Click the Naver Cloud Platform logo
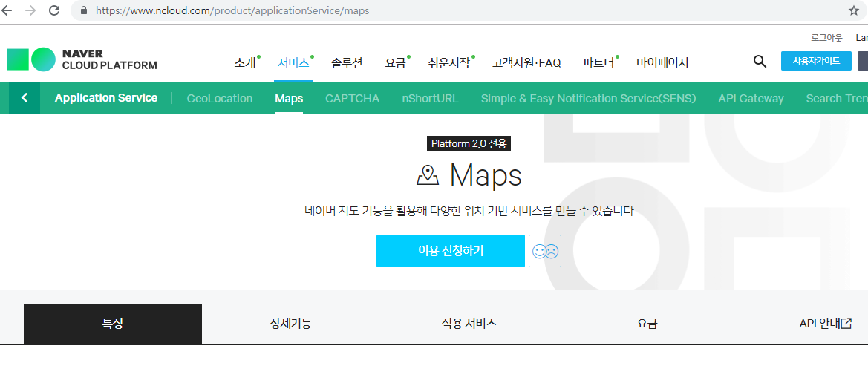Image resolution: width=868 pixels, height=369 pixels. pos(82,59)
